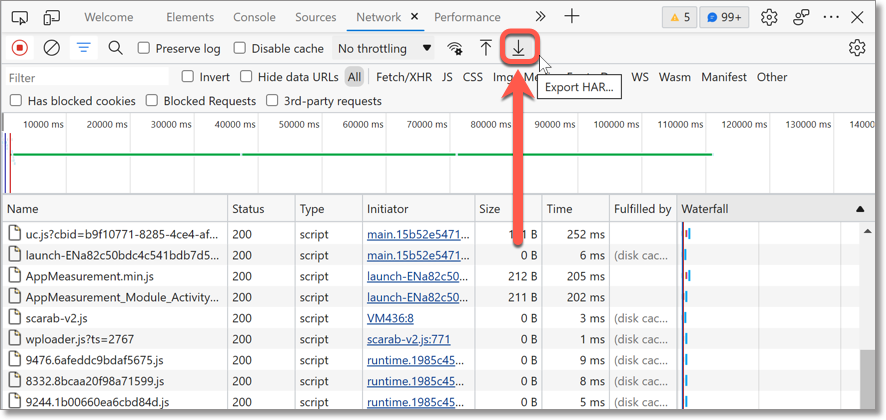Open the DevTools three-dot customize menu

(x=831, y=17)
